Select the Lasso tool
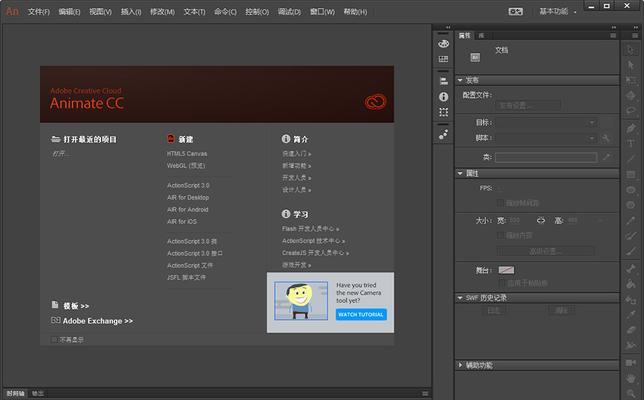Screen dimensions: 644x400 click(x=631, y=111)
